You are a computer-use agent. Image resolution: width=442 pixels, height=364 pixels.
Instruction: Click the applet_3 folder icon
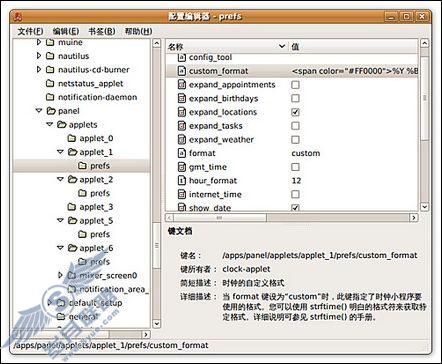pos(72,207)
